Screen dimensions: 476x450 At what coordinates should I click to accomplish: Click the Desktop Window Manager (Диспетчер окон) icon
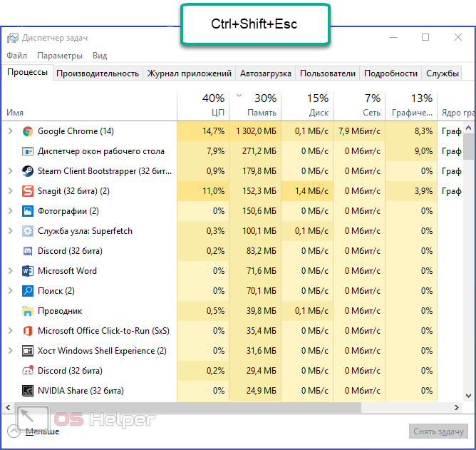28,151
